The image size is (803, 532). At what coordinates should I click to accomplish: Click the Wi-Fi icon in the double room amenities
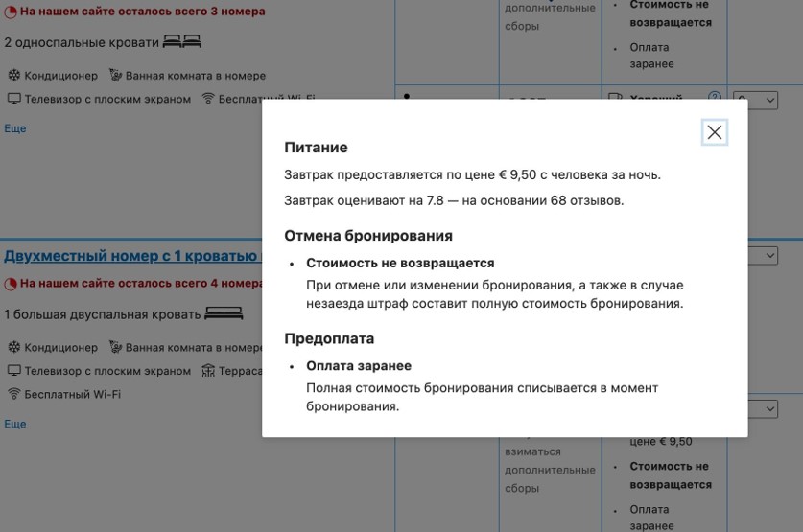click(x=13, y=394)
